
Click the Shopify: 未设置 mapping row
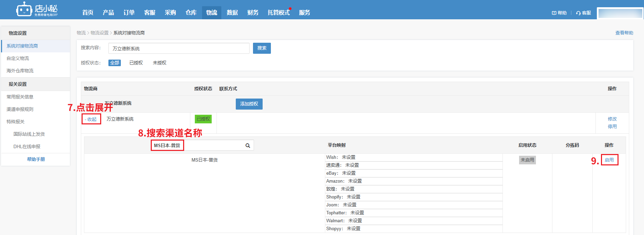pyautogui.click(x=414, y=197)
